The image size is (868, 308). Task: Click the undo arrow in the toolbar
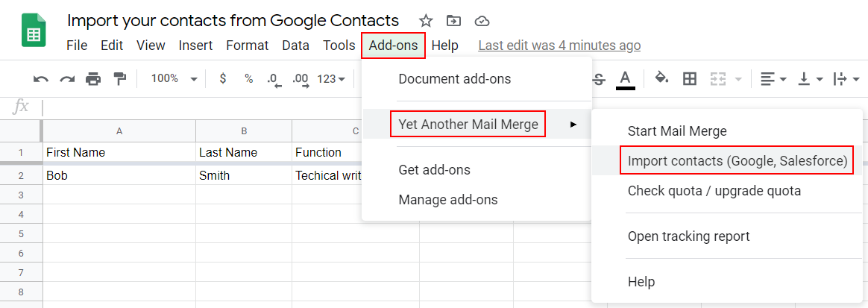[x=41, y=78]
